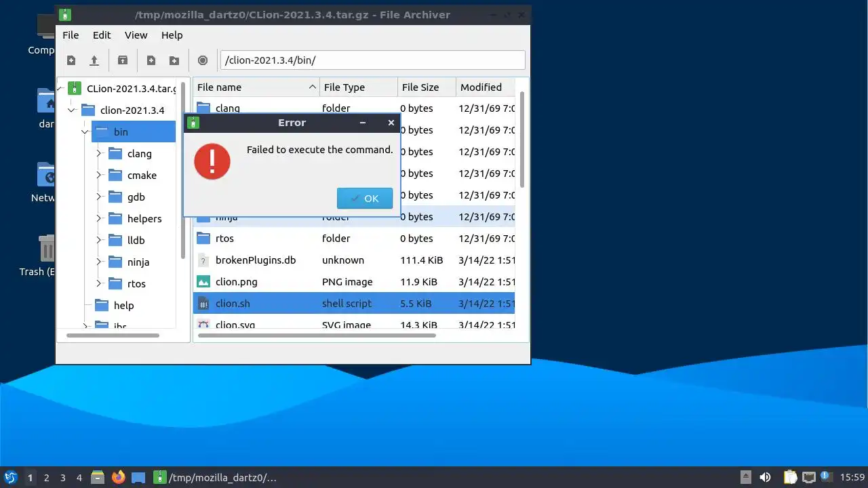Sort by the File name column header
The image size is (868, 488).
tap(256, 87)
